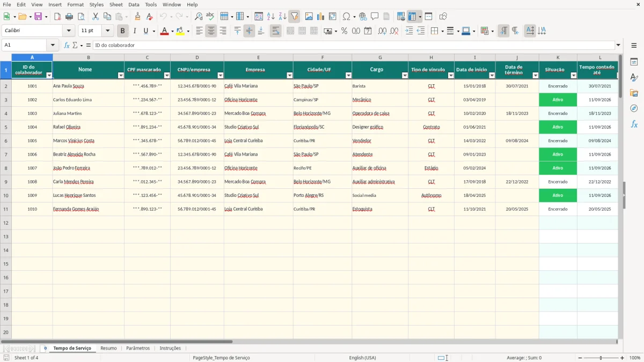The image size is (644, 362).
Task: Open Find and Replace
Action: point(199,17)
